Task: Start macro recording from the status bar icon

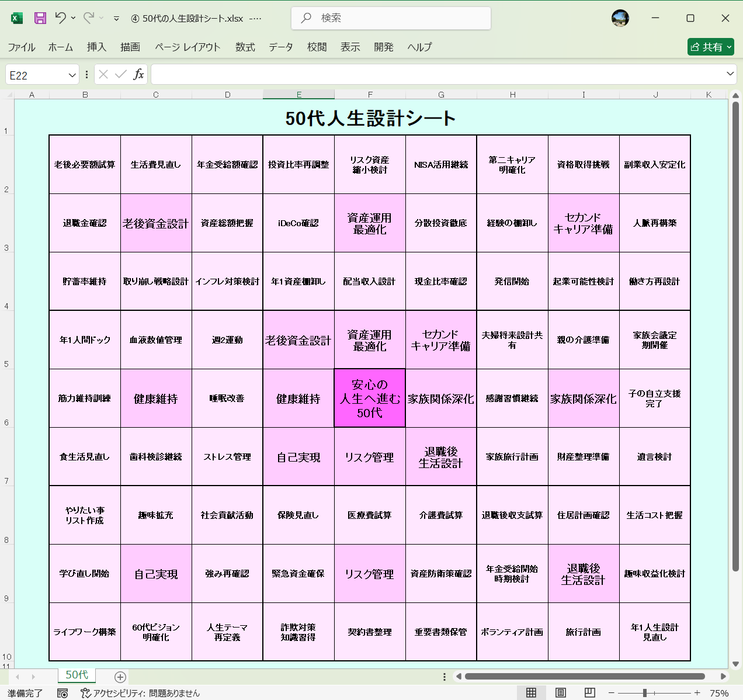Action: [62, 694]
